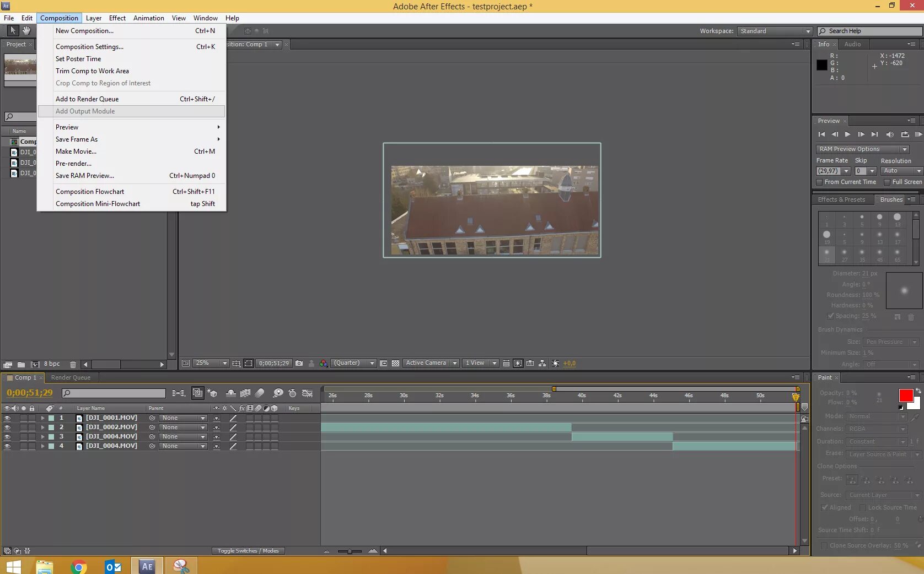
Task: Click the red foreground color swatch in Paint
Action: (x=906, y=396)
